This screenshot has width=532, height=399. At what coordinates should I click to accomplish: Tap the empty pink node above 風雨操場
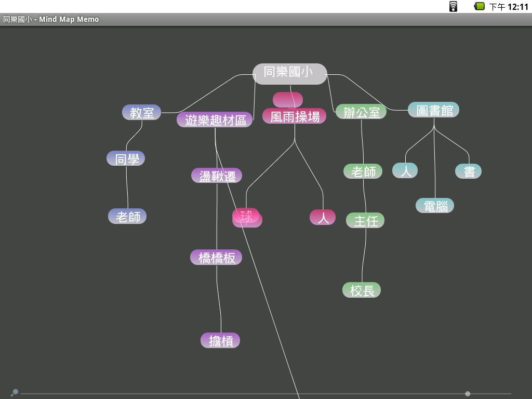(x=287, y=98)
